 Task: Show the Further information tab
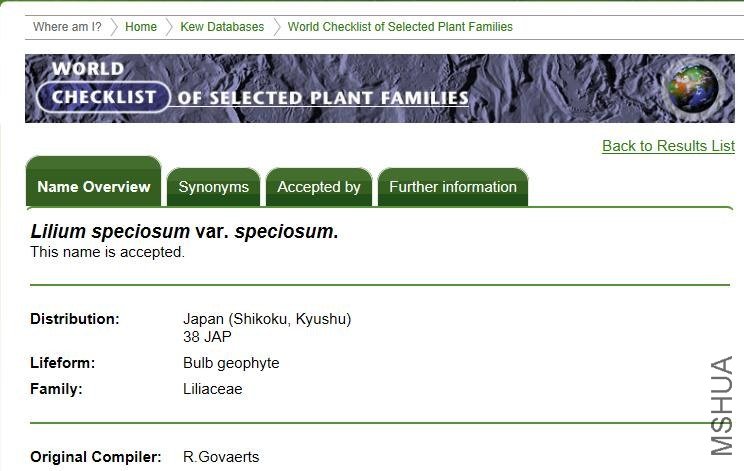tap(453, 187)
